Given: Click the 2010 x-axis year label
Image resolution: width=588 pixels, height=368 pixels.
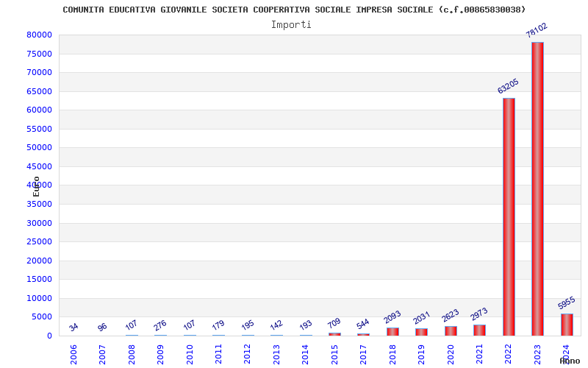Looking at the screenshot, I should [x=190, y=354].
